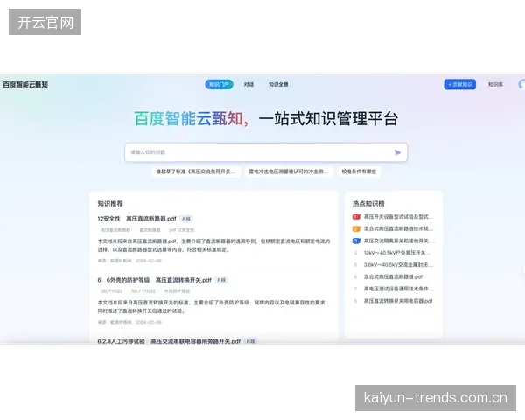Click the headline 一站式知识管理平台
The width and height of the screenshot is (525, 420).
(328, 119)
